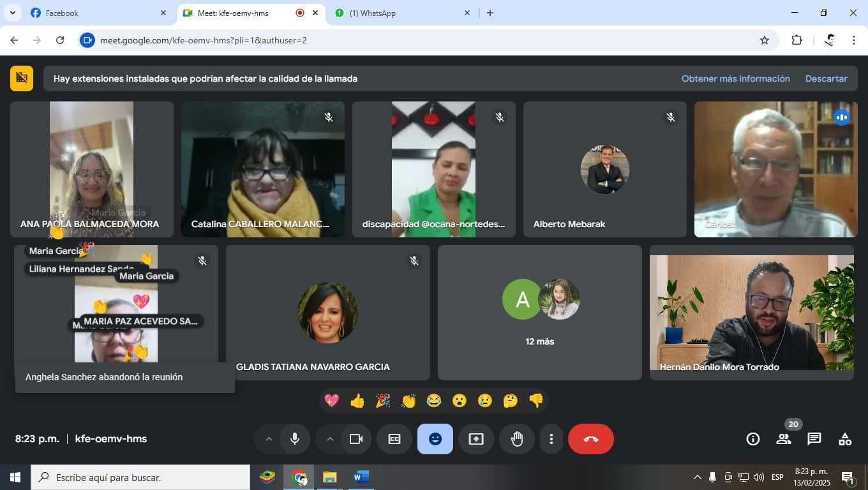This screenshot has height=490, width=868.
Task: Show the participants people panel
Action: coord(783,439)
